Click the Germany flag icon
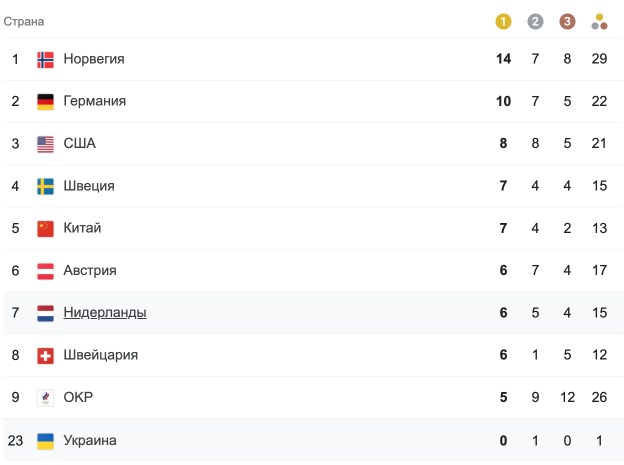This screenshot has width=624, height=465. (x=45, y=101)
